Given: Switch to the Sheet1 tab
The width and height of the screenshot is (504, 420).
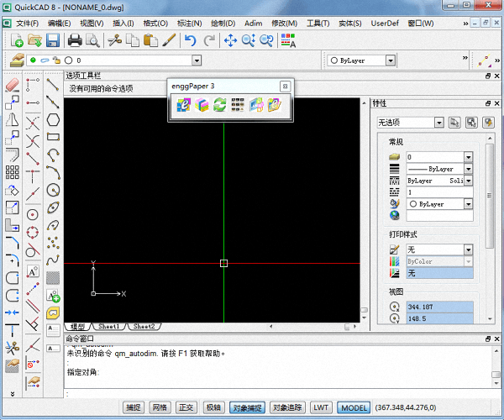Looking at the screenshot, I should [x=109, y=327].
